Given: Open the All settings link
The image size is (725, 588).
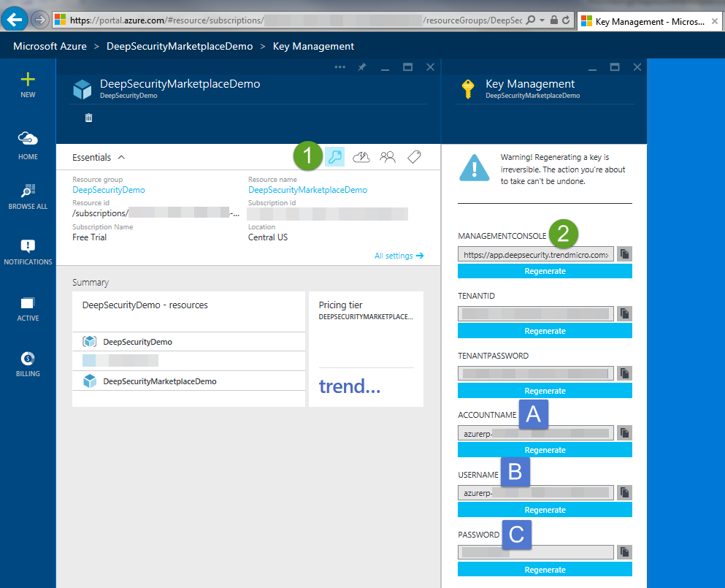Looking at the screenshot, I should (399, 256).
